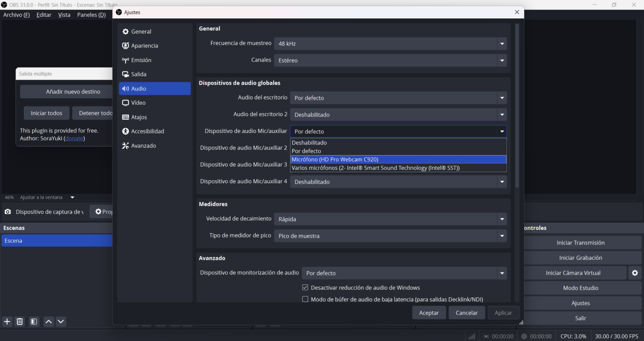Select Escena in the scenes list
644x341 pixels.
pyautogui.click(x=56, y=241)
